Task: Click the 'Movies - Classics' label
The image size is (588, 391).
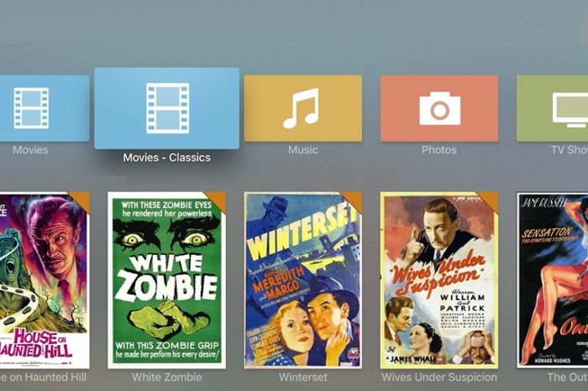Action: coord(167,157)
